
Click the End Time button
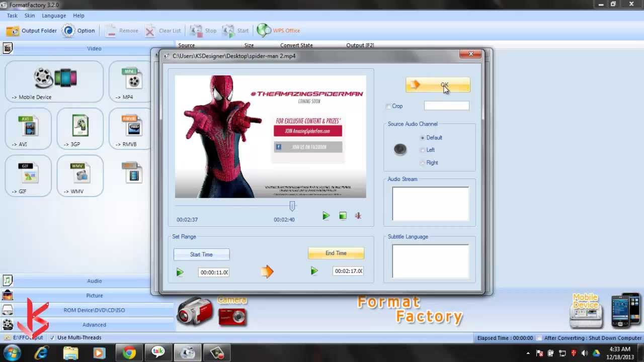336,253
